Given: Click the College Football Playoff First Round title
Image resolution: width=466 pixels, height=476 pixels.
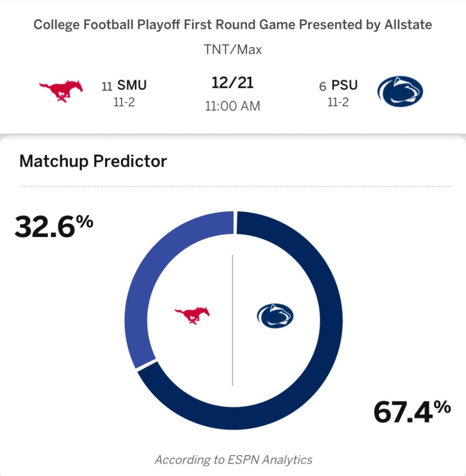Looking at the screenshot, I should pos(233,25).
